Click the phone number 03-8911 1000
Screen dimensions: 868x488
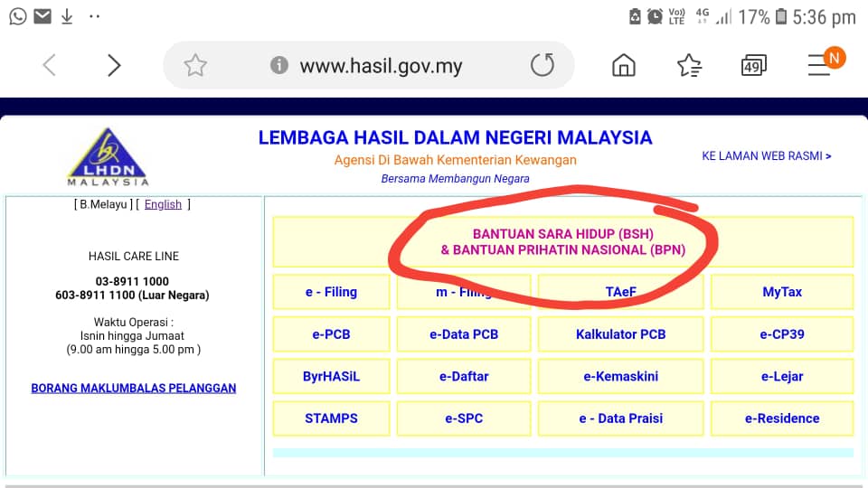(x=132, y=281)
